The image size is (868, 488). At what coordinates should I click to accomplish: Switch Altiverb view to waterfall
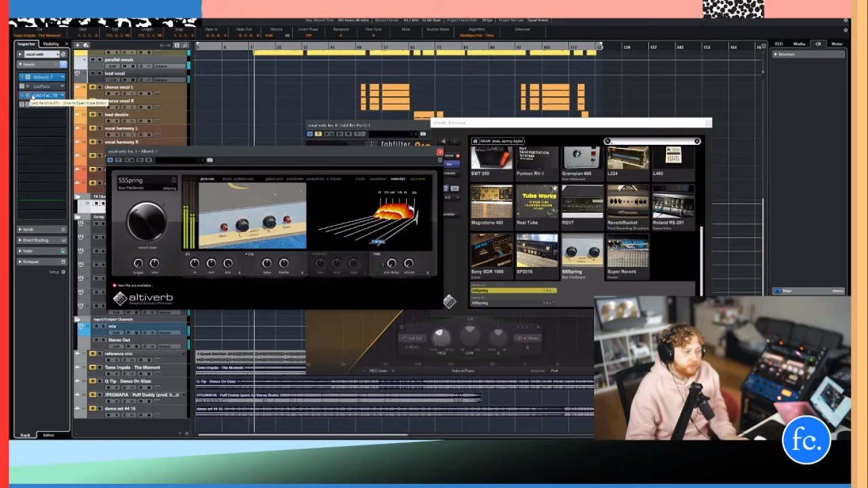coord(398,179)
